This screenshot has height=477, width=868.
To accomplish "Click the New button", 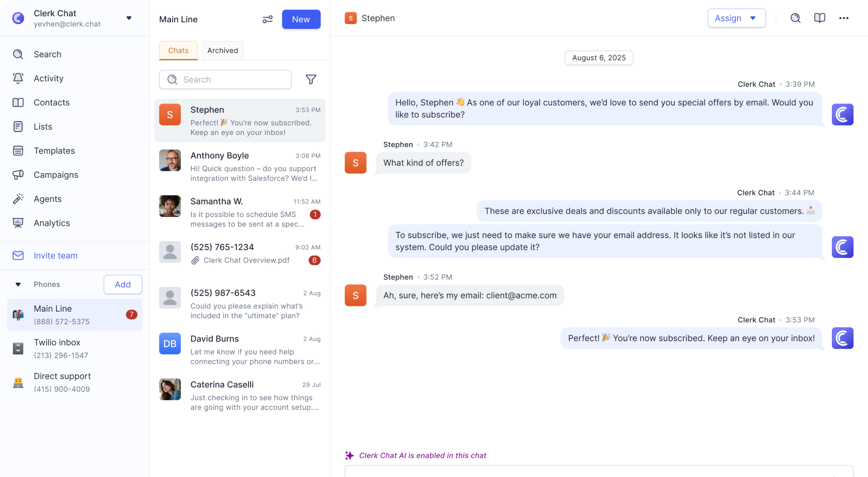I will tap(301, 19).
